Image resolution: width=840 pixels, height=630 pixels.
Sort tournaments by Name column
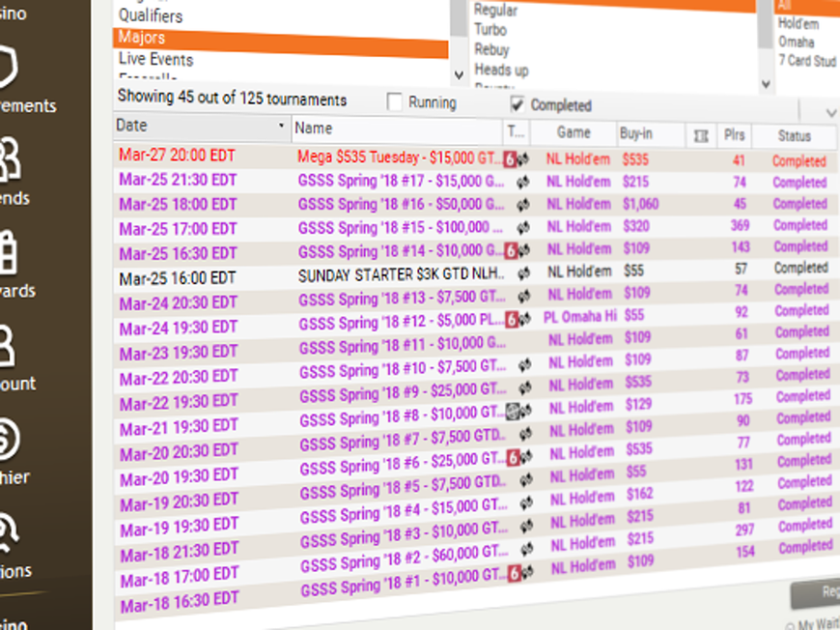(x=397, y=129)
